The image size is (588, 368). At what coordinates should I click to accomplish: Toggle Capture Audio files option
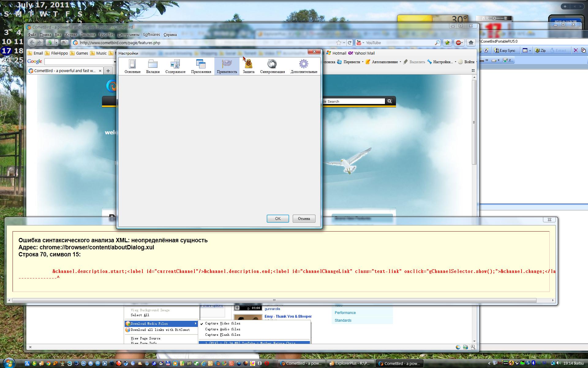point(223,329)
